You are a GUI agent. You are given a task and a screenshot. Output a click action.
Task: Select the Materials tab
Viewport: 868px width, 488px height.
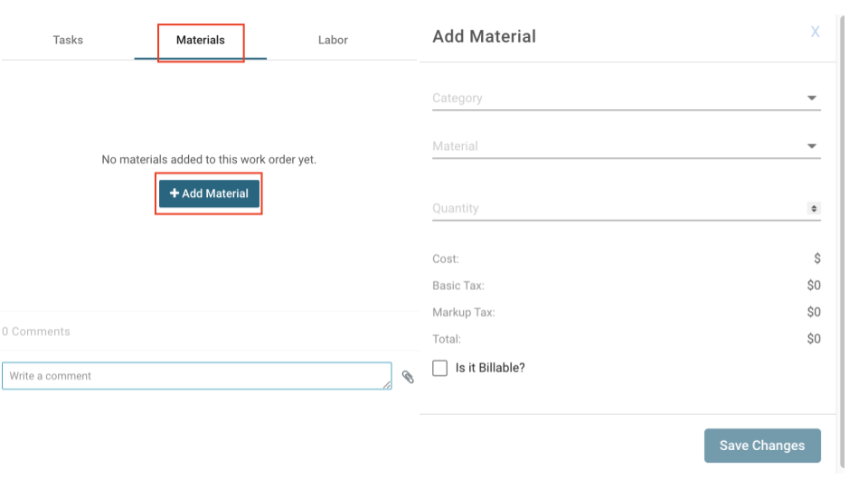pos(201,40)
